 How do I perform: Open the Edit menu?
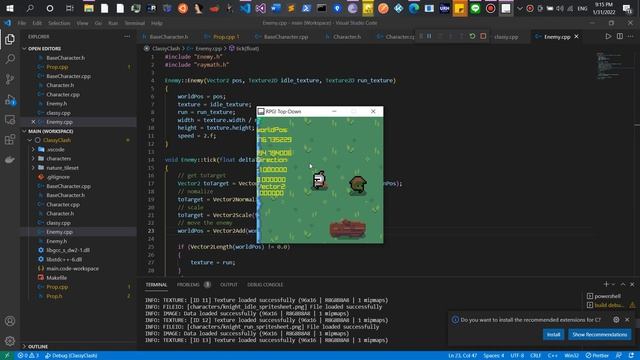[37, 23]
